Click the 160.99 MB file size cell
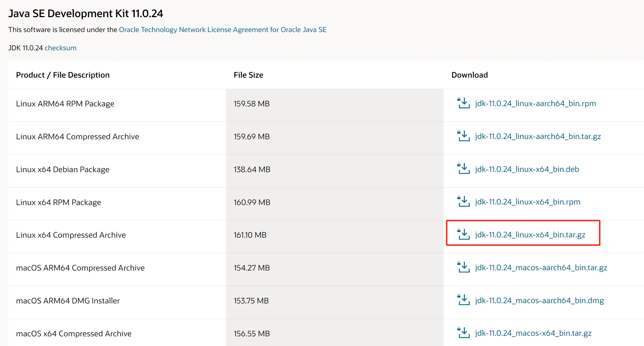 [335, 204]
